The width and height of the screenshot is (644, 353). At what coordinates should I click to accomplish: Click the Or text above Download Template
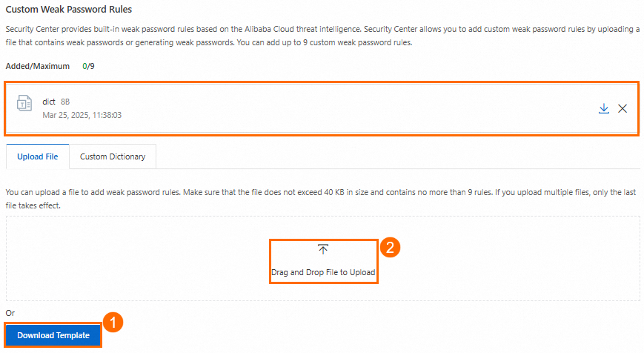click(x=10, y=313)
